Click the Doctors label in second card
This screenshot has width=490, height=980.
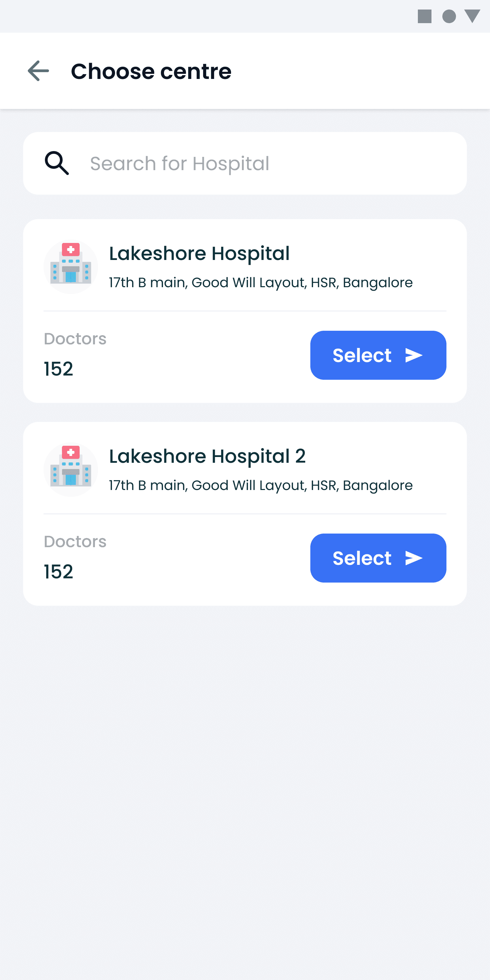[x=75, y=541]
